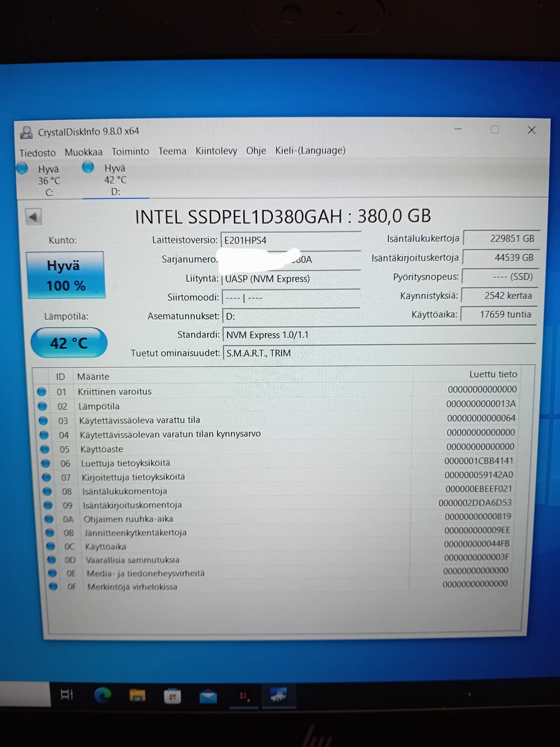Click the Käyttöaika value 17659 tuntia
Screen dimensions: 560x747
498,315
